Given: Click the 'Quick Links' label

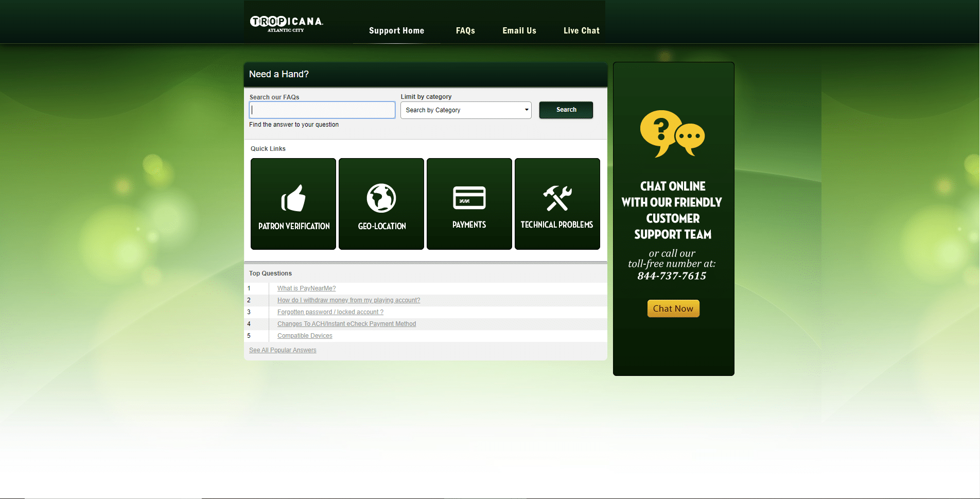Looking at the screenshot, I should [x=268, y=149].
